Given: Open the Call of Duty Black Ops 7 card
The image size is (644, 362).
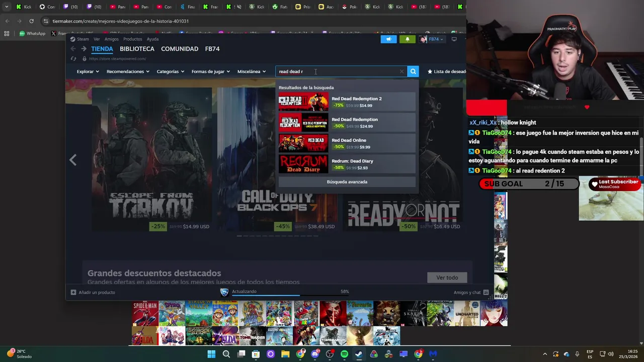Looking at the screenshot, I should click(277, 160).
